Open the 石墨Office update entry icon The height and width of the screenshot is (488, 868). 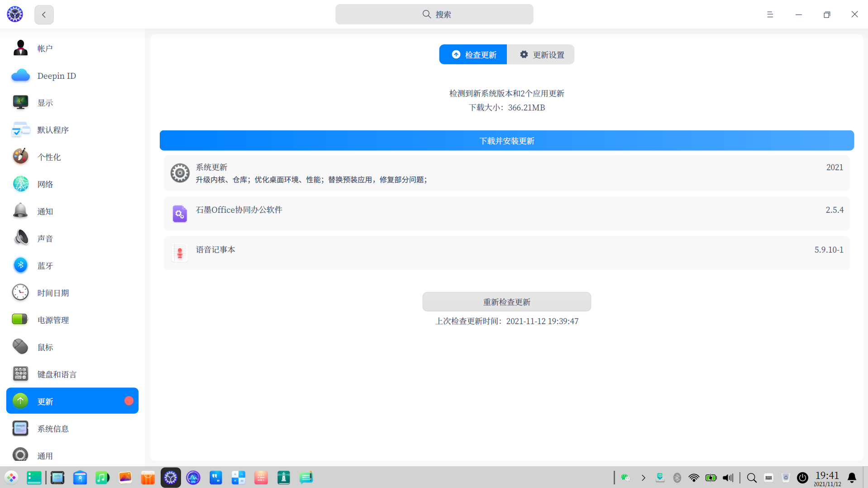coord(180,213)
